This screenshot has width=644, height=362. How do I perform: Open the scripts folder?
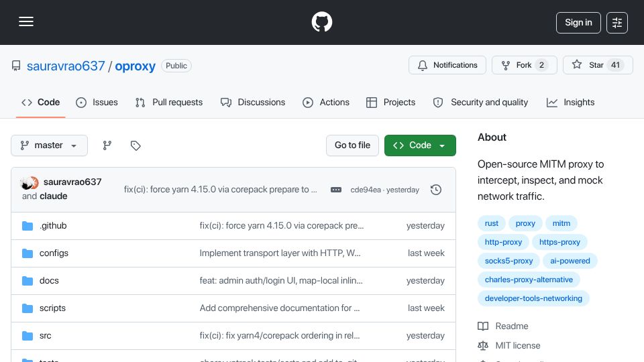point(52,308)
